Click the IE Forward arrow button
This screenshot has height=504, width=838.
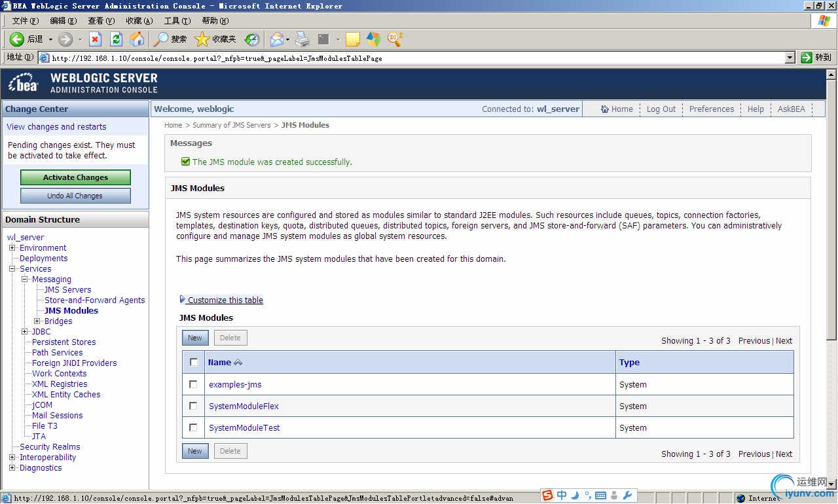[x=65, y=39]
